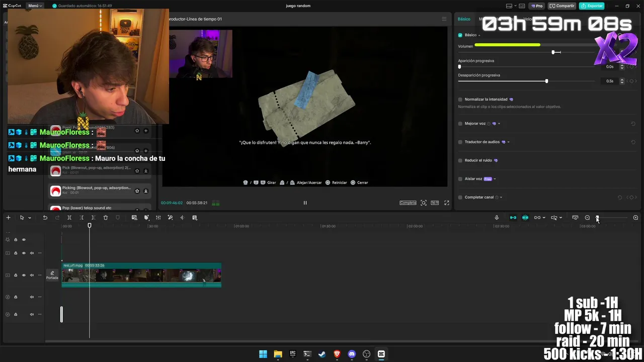Select the resi_ul1.mpg clip on timeline
Screen dimensions: 644x362
point(141,275)
